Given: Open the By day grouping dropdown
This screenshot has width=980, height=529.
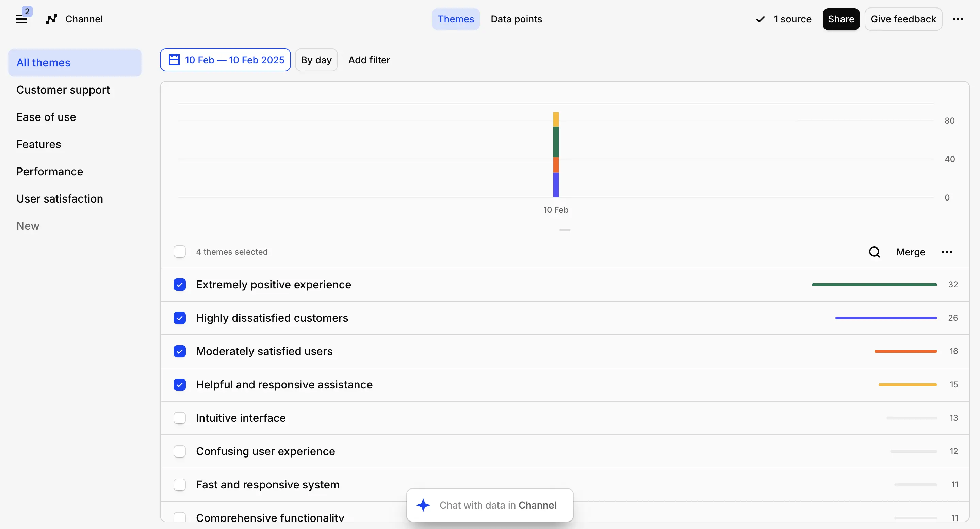Looking at the screenshot, I should point(316,60).
